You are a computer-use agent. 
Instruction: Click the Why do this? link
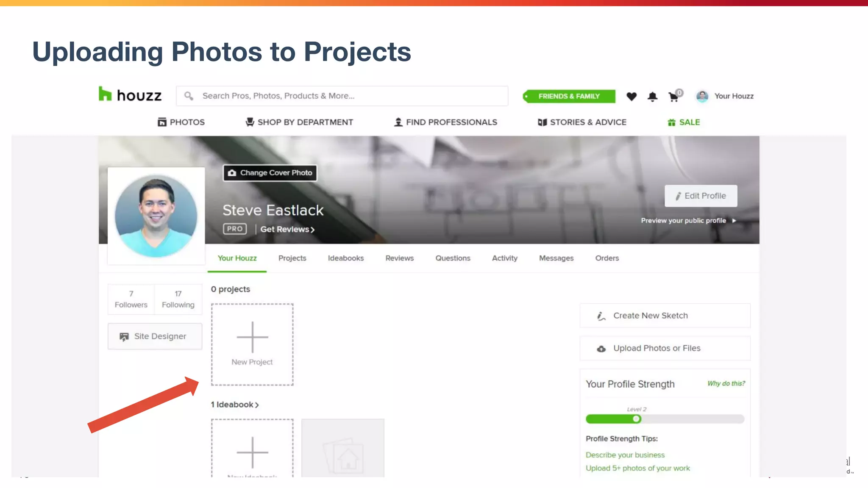[x=726, y=383]
